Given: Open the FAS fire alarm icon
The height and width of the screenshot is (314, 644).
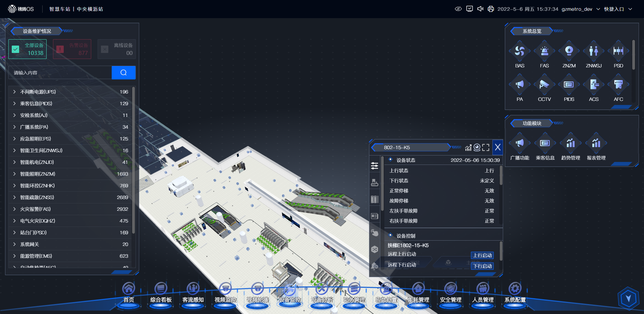Looking at the screenshot, I should 544,51.
